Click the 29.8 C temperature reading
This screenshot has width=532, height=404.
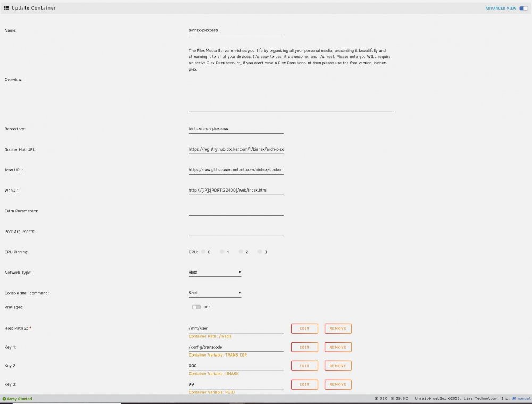click(x=399, y=399)
